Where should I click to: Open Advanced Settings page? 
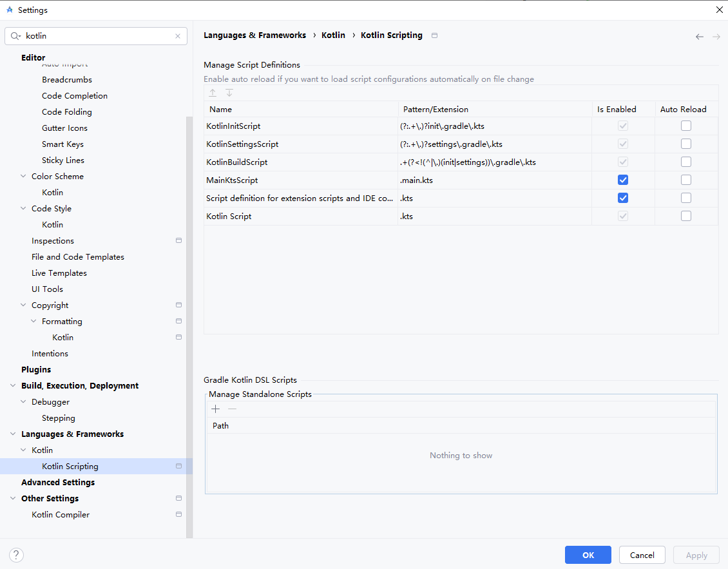pyautogui.click(x=58, y=483)
